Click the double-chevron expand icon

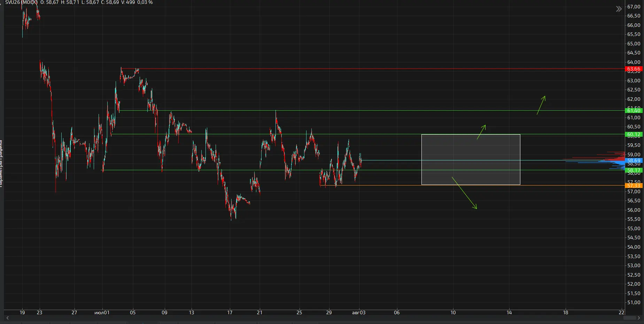coord(619,9)
